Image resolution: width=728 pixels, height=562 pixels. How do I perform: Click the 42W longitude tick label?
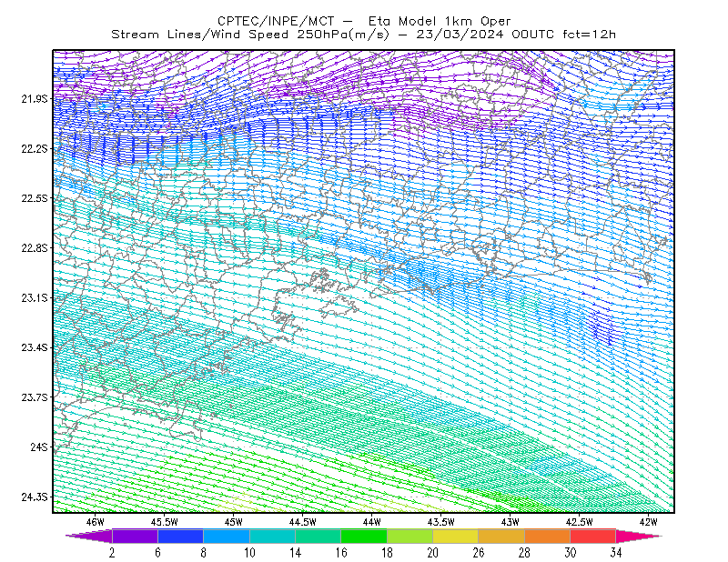[x=648, y=522]
